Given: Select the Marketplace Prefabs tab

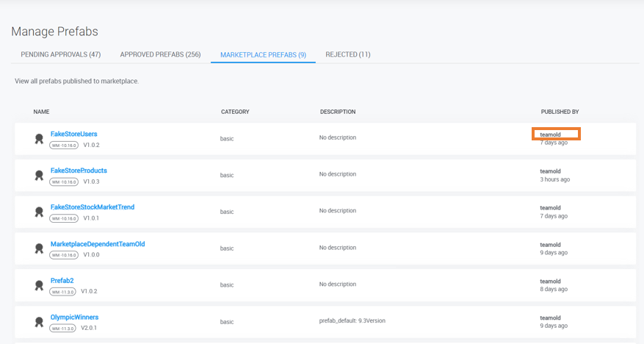Looking at the screenshot, I should (263, 54).
